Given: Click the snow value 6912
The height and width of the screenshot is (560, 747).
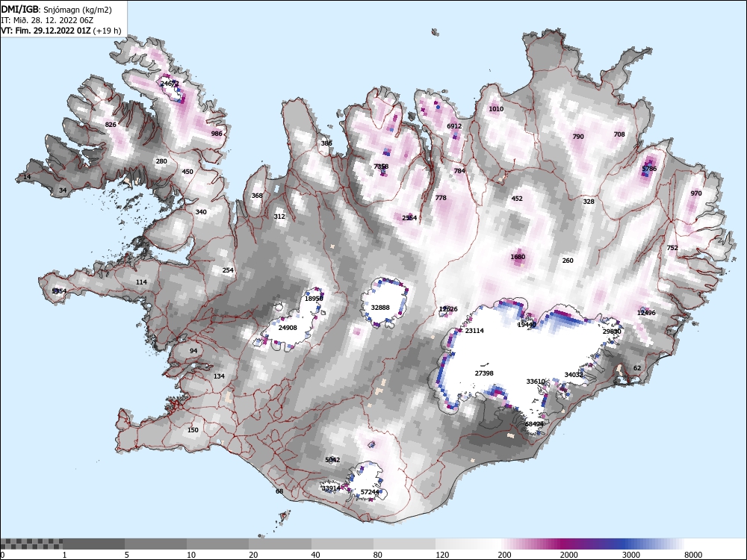Looking at the screenshot, I should (454, 126).
